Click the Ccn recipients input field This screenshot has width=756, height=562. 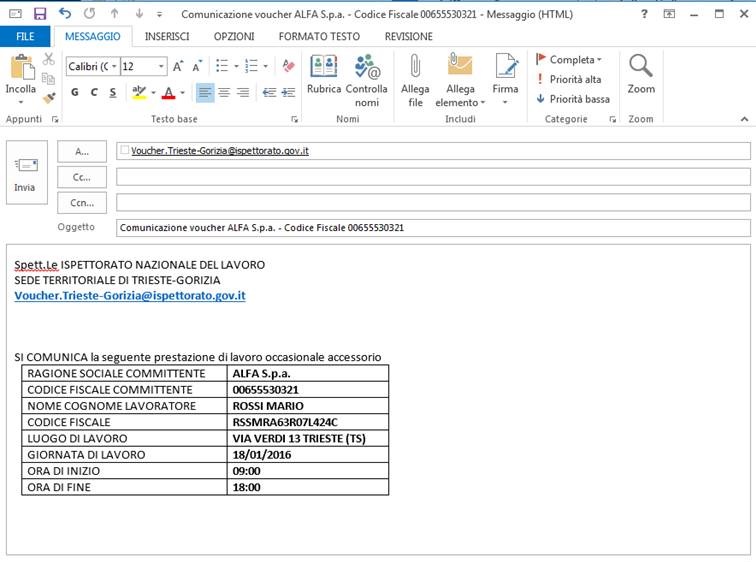433,202
